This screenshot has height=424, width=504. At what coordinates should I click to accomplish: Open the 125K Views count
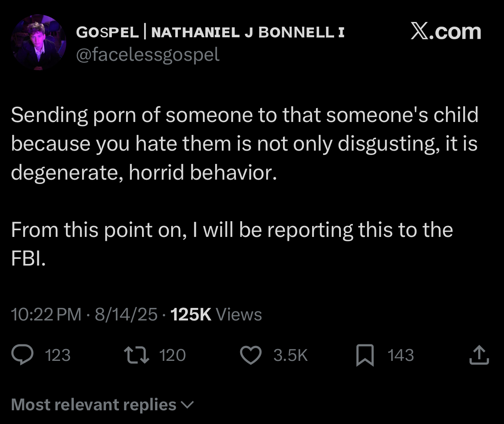click(x=217, y=315)
